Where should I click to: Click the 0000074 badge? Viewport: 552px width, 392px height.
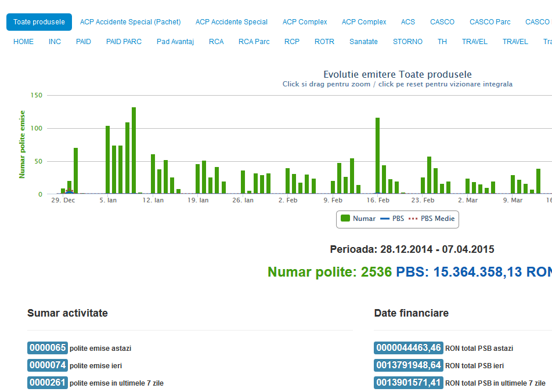[x=48, y=365]
